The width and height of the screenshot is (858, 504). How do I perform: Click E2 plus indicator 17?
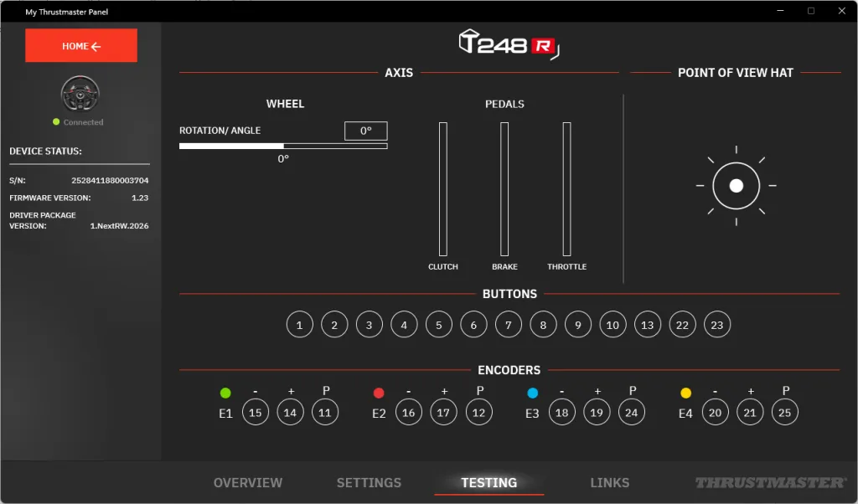click(x=443, y=412)
